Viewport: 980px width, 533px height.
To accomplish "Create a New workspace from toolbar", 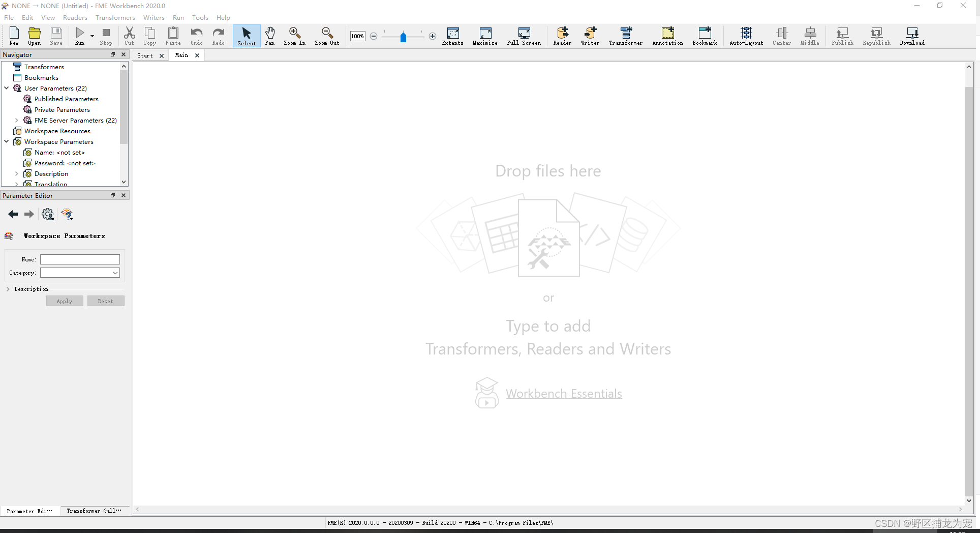I will (x=14, y=36).
